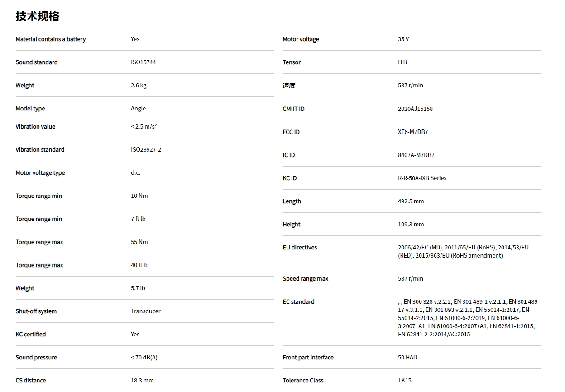Screen dimensions: 565x392
Task: Click the 技术规格 heading
Action: [x=38, y=16]
